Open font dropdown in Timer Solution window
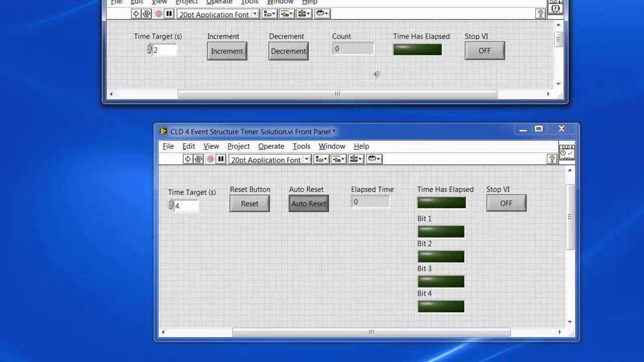This screenshot has width=644, height=362. point(270,159)
